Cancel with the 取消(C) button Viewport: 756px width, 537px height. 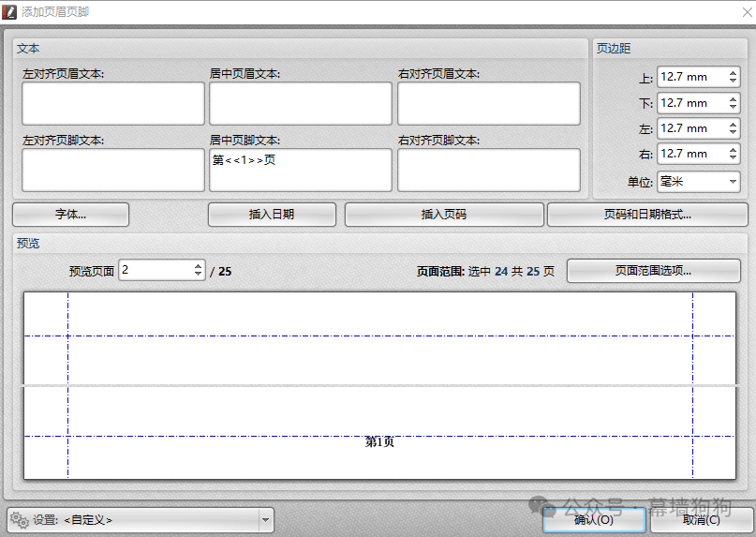pos(701,519)
